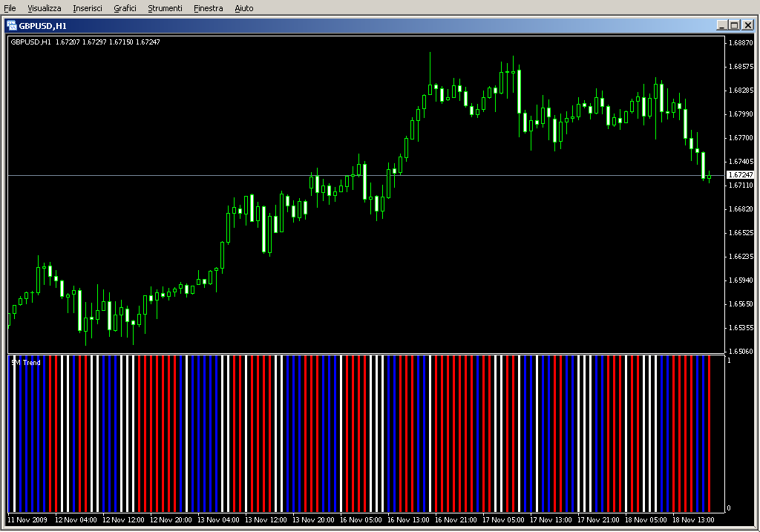Click the 18 Nov 13:00 time label
Viewport: 760px width, 532px height.
[x=693, y=520]
